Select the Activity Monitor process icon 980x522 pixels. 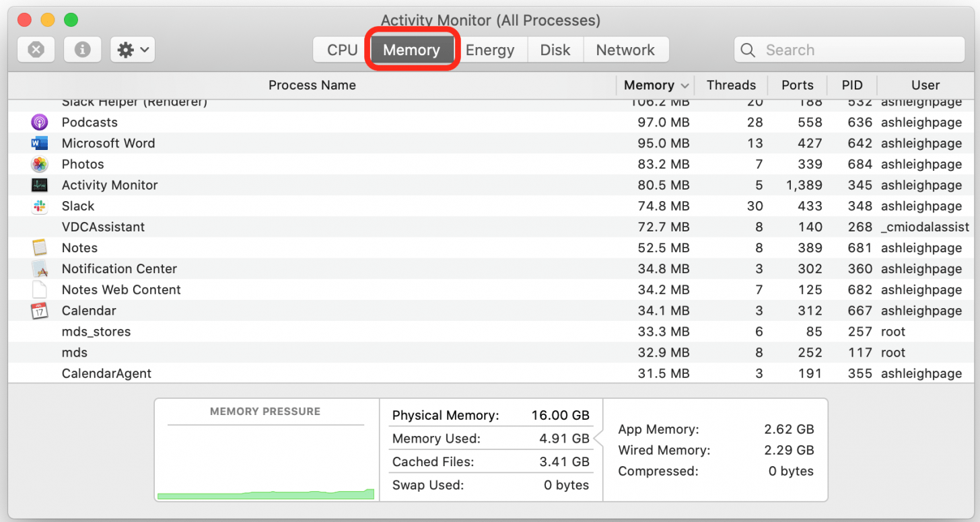click(39, 185)
